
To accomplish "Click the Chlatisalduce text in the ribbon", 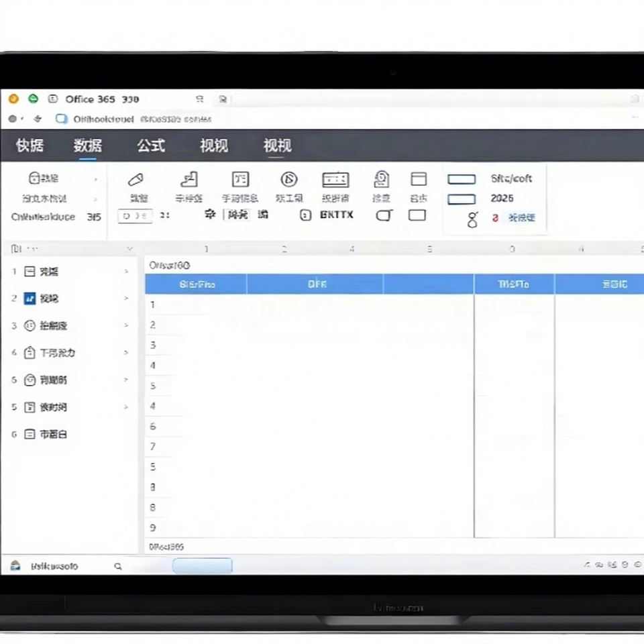I will (x=43, y=217).
